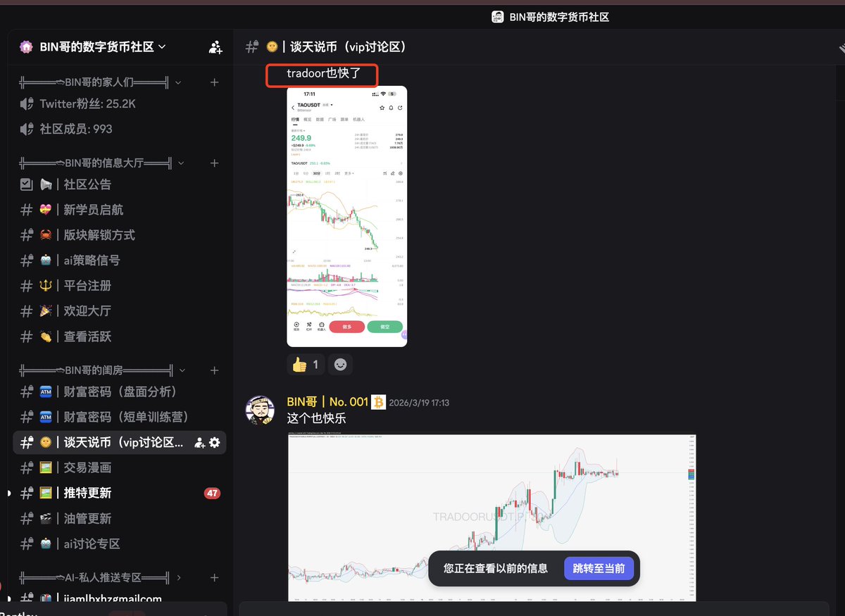Add channel to BIN哥的闺房 category
Viewport: 845px width, 616px height.
pyautogui.click(x=215, y=370)
